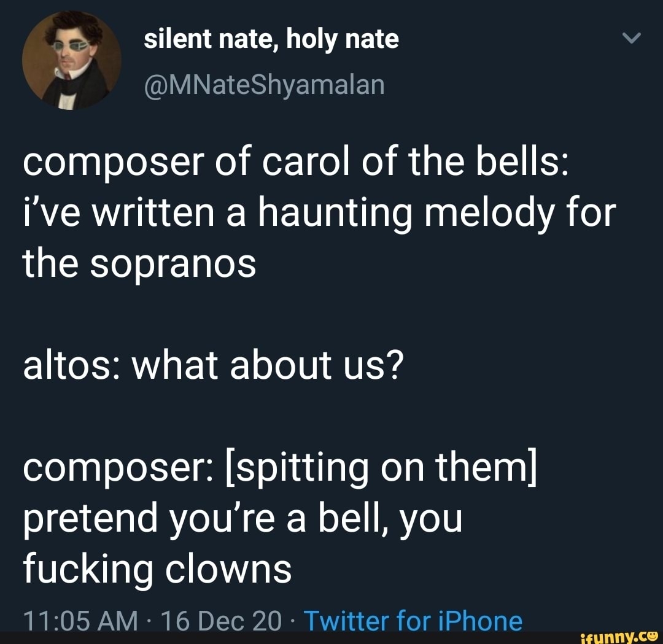Screen dimensions: 663x644
Task: Click the smiley face in ifunny logo
Action: click(651, 635)
